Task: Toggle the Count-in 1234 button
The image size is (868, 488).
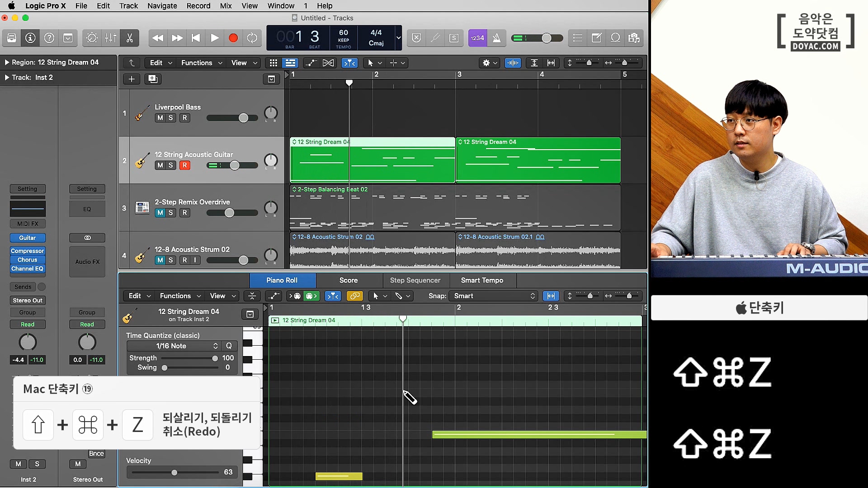Action: click(x=477, y=38)
